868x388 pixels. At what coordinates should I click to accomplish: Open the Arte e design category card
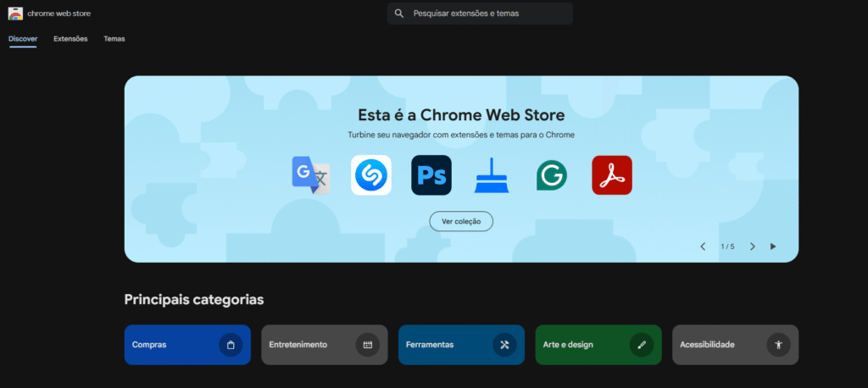click(598, 345)
